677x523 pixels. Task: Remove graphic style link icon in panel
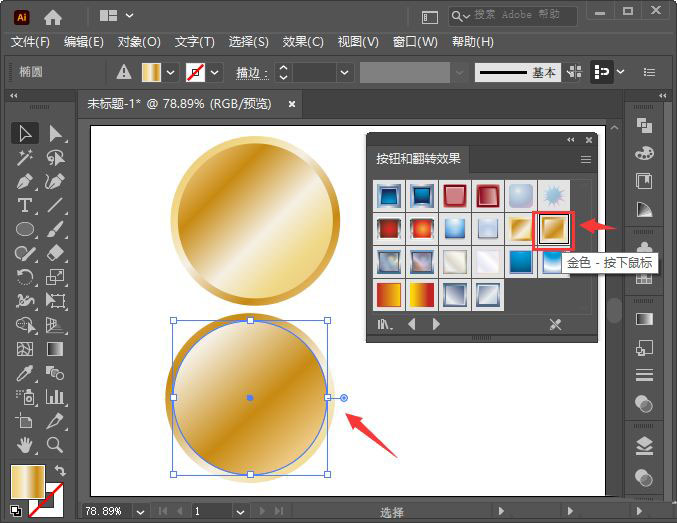click(x=556, y=325)
